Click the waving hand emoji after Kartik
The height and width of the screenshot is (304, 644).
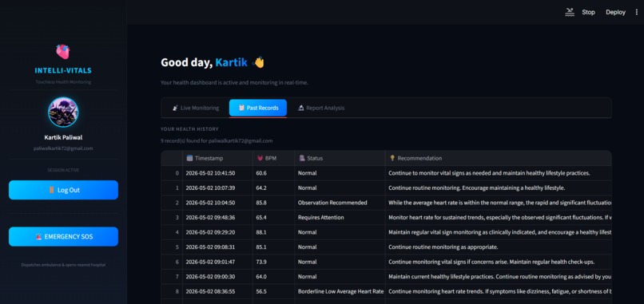[258, 62]
